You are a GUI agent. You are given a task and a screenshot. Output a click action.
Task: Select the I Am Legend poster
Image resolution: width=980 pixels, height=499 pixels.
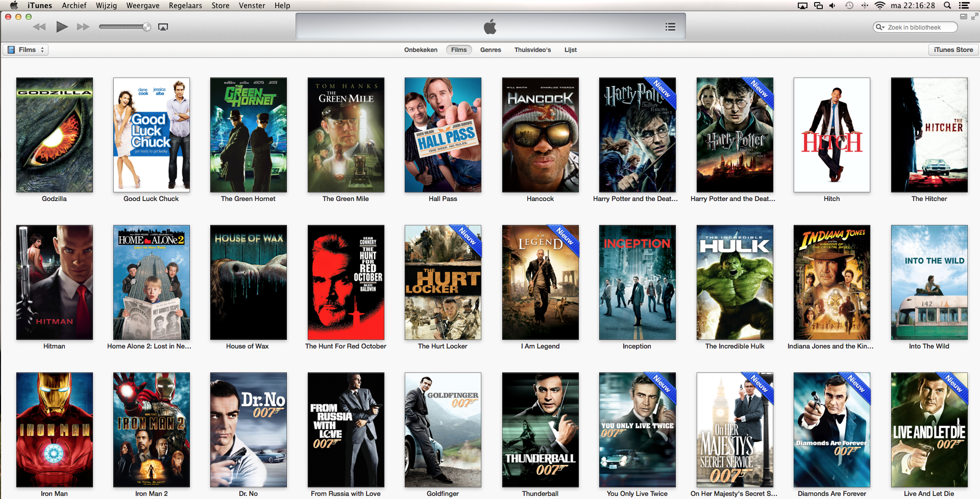[541, 282]
